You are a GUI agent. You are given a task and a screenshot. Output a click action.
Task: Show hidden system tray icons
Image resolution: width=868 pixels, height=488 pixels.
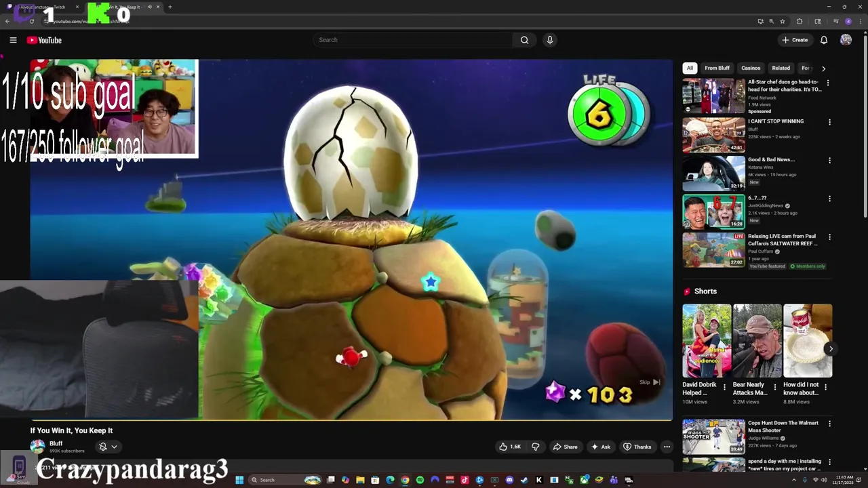(x=794, y=480)
